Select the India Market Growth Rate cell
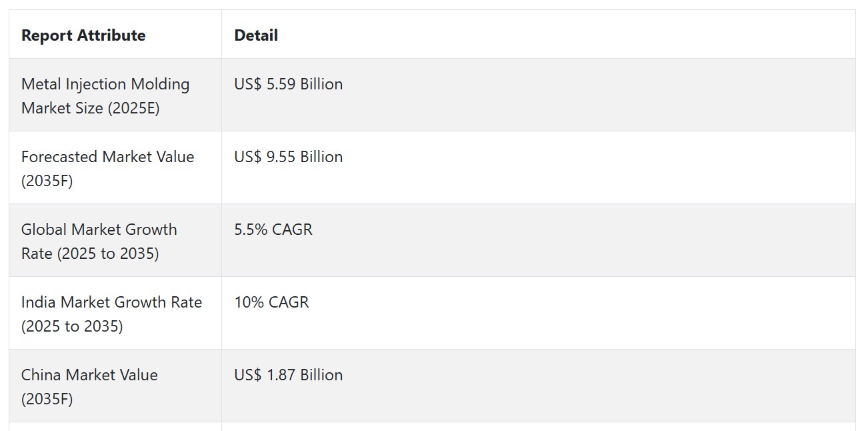868x431 pixels. point(115,313)
